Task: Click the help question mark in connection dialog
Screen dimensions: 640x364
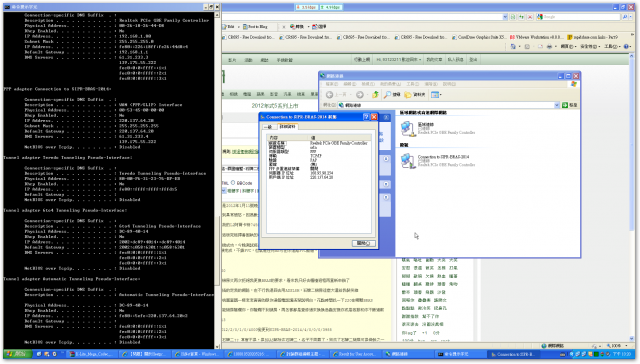Action: (366, 117)
